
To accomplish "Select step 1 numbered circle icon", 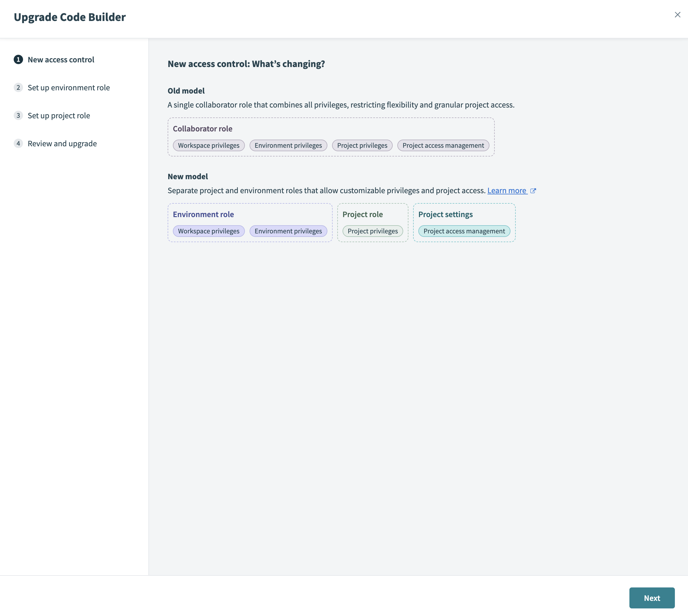I will (18, 59).
